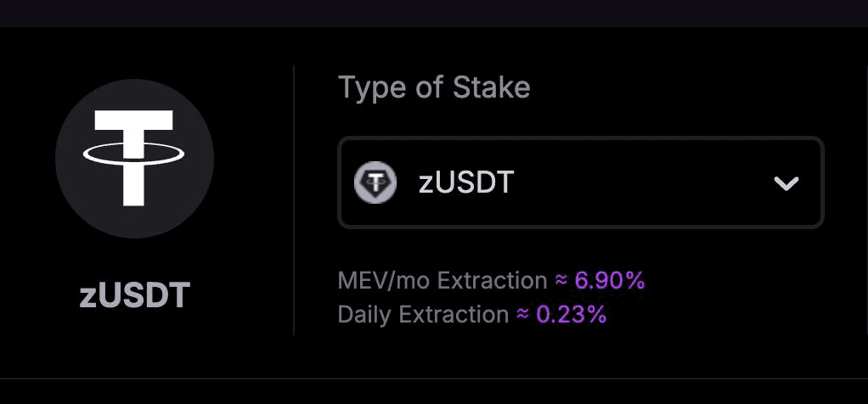Viewport: 868px width, 404px height.
Task: Click the bottom horizontal separator line
Action: tap(434, 379)
